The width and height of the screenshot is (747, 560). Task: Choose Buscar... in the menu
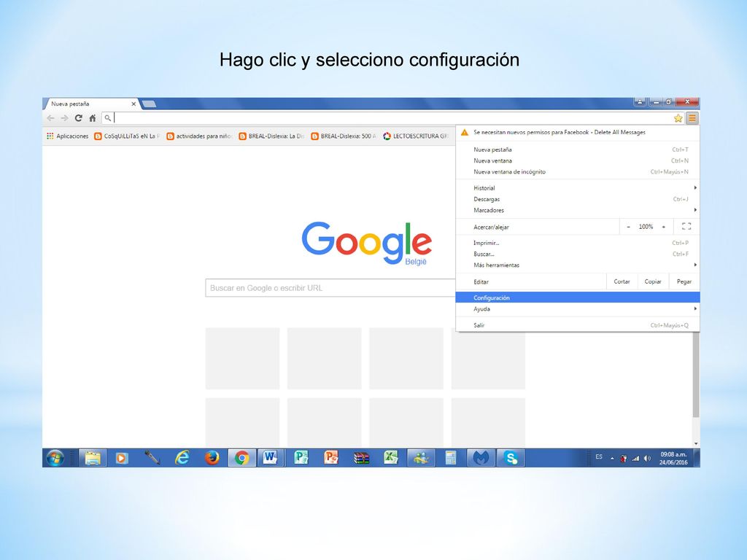578,254
